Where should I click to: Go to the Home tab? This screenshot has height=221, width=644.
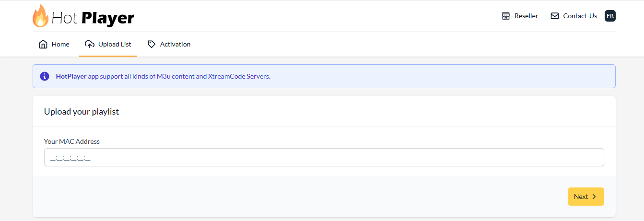point(54,44)
